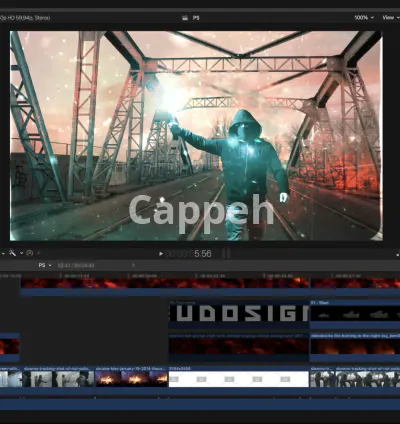400x424 pixels.
Task: Click the project duration text beside PS
Action: click(x=76, y=265)
